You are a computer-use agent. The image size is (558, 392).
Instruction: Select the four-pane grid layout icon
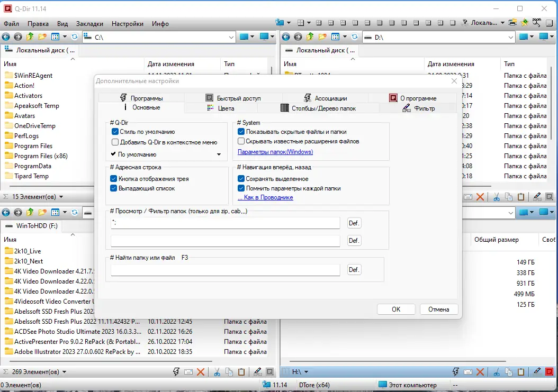[301, 23]
